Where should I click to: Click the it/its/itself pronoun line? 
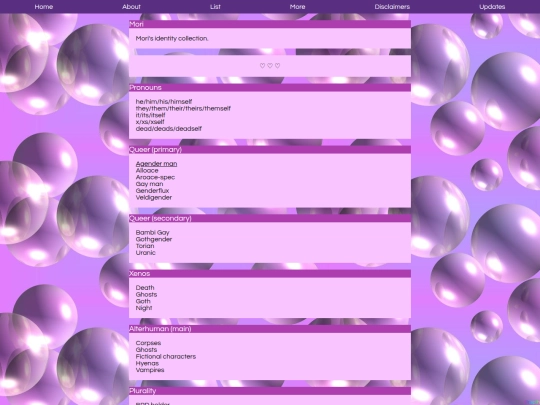tap(150, 115)
